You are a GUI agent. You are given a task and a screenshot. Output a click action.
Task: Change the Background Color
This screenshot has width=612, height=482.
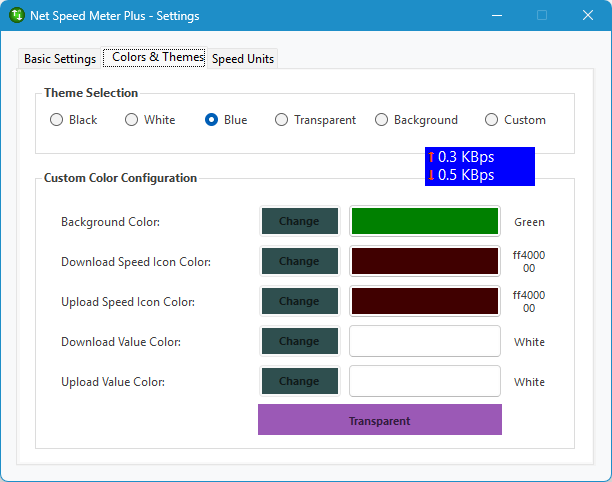coord(299,221)
